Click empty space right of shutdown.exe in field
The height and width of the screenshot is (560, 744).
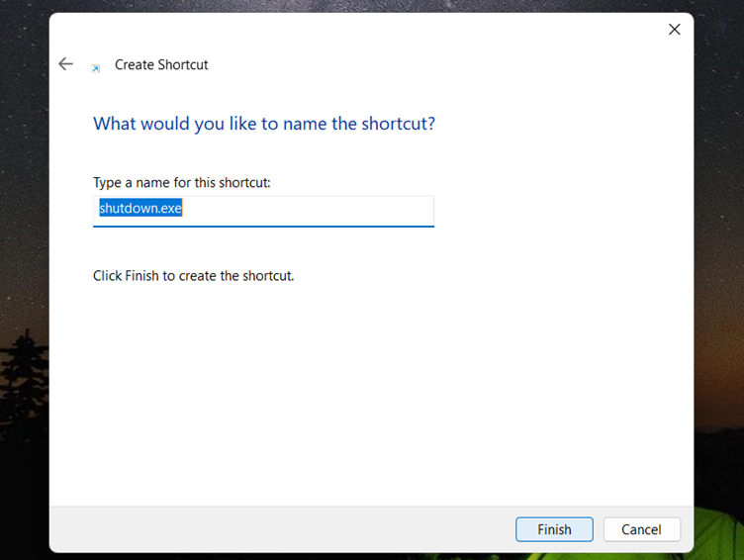click(309, 209)
